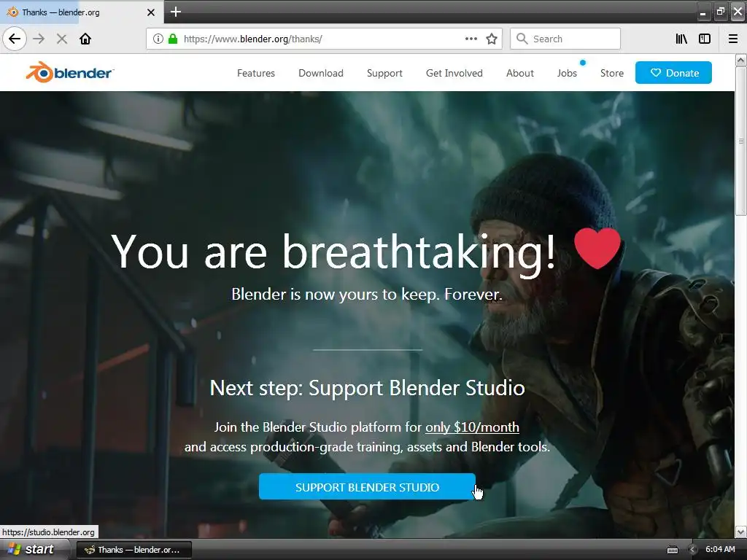Click the Next step: Support Blender Studio heading
Viewport: 747px width, 560px height.
[367, 388]
